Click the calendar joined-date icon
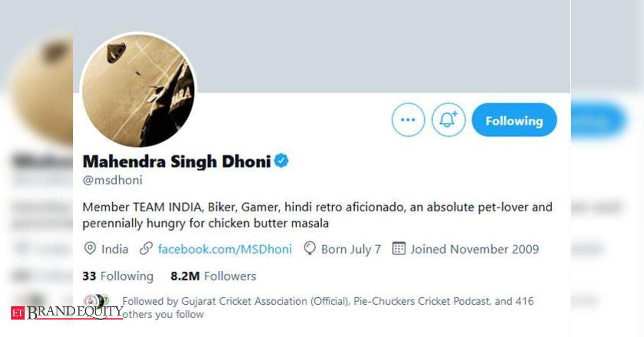Image resolution: width=644 pixels, height=337 pixels. click(x=398, y=249)
